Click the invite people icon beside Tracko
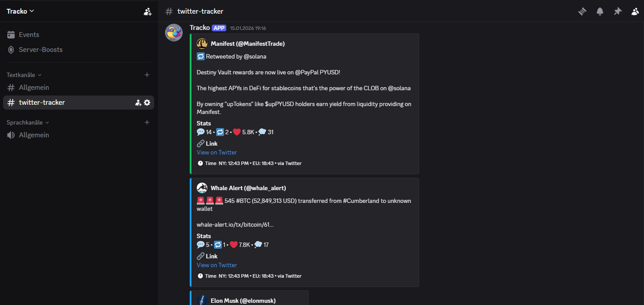This screenshot has height=305, width=644. (147, 11)
